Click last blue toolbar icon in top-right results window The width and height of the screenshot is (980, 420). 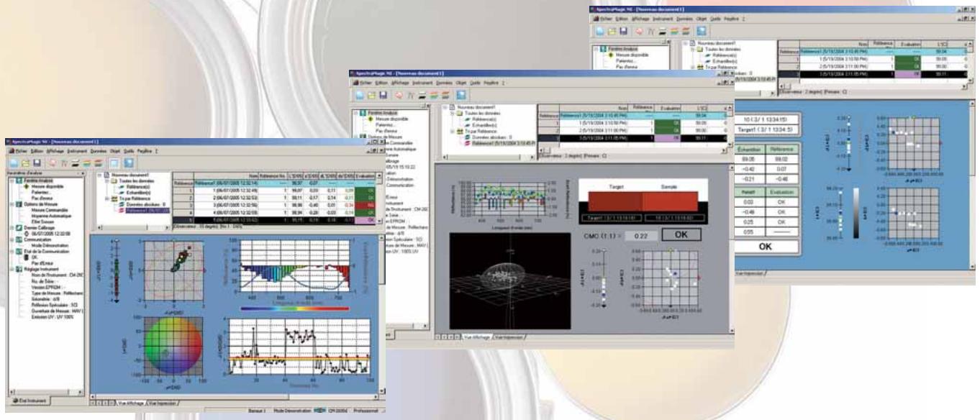pos(701,31)
